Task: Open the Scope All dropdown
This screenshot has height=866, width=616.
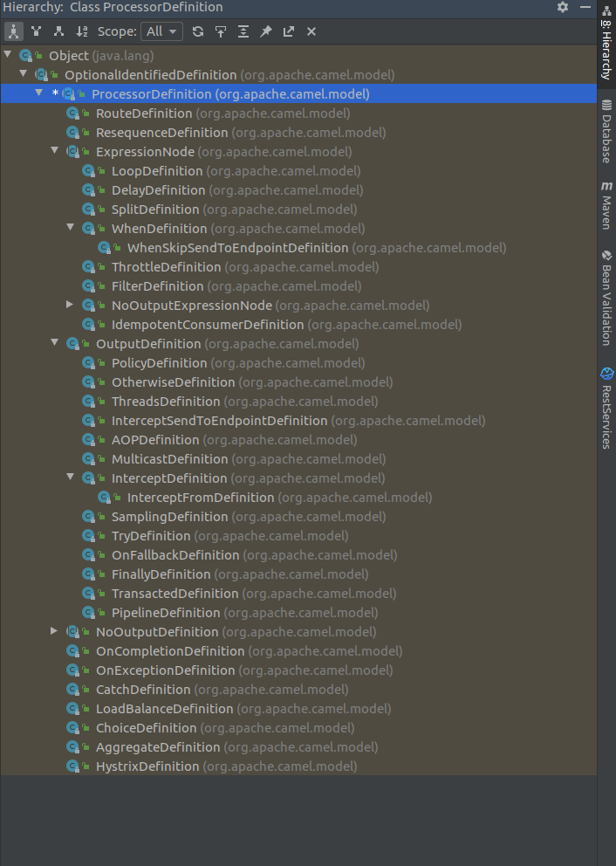Action: click(x=161, y=31)
